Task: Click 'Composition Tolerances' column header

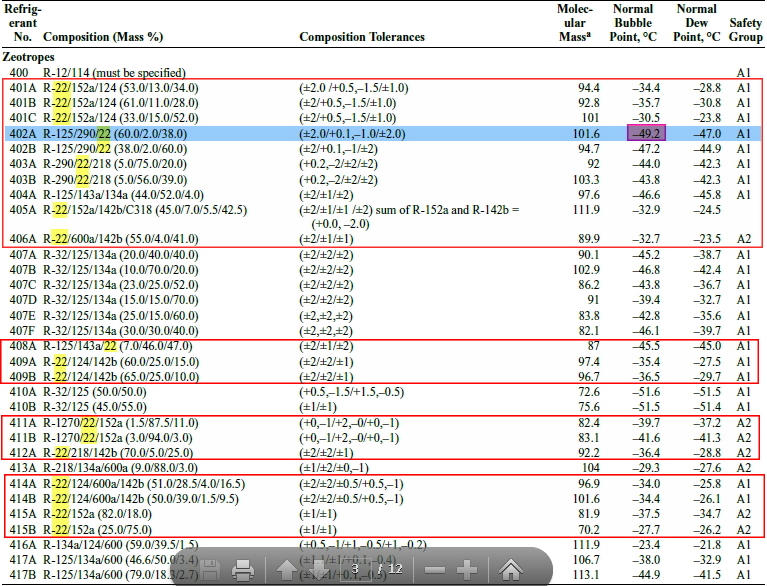Action: 361,37
